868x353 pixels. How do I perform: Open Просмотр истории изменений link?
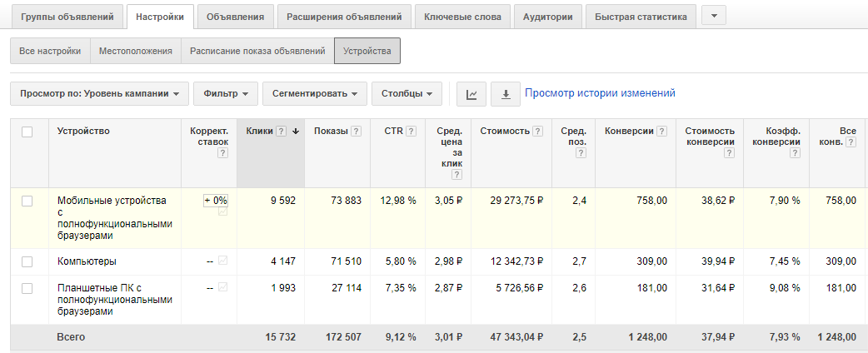[600, 93]
